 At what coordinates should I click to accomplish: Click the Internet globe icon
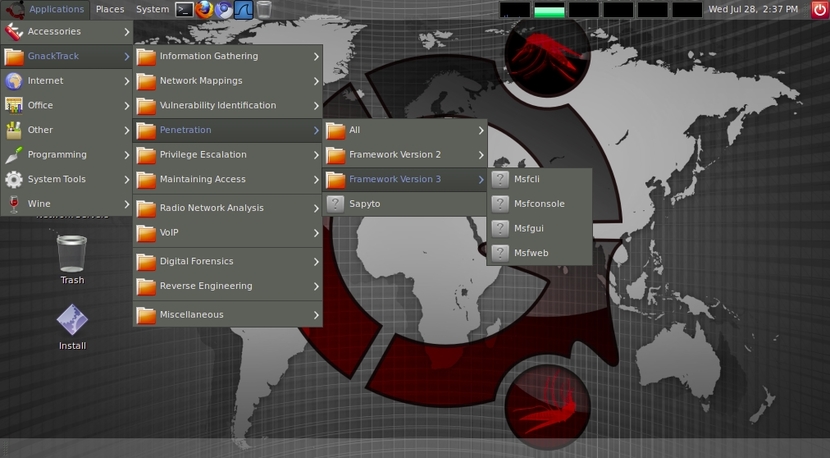tap(14, 81)
